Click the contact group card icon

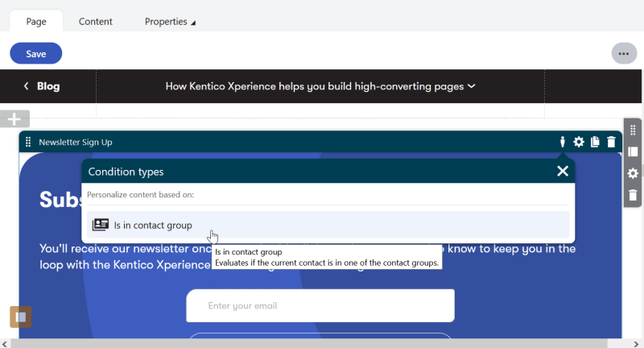tap(100, 225)
